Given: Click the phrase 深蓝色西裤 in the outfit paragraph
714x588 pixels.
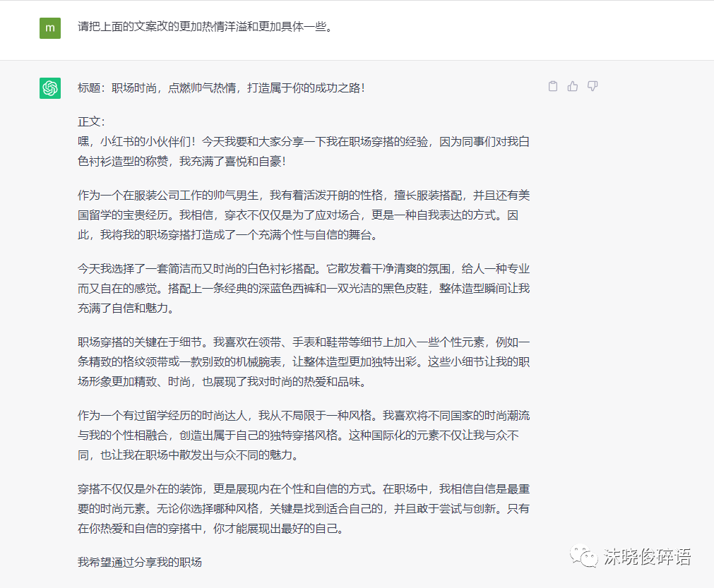Looking at the screenshot, I should 287,289.
